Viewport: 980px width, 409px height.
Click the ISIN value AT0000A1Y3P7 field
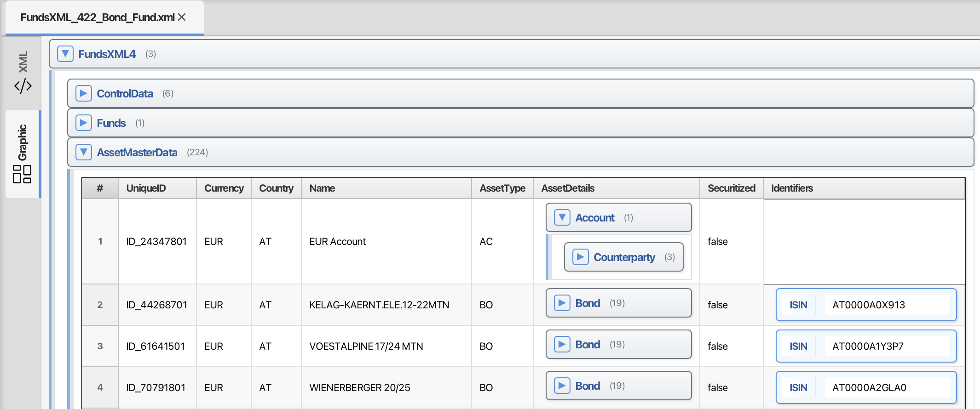tap(886, 346)
